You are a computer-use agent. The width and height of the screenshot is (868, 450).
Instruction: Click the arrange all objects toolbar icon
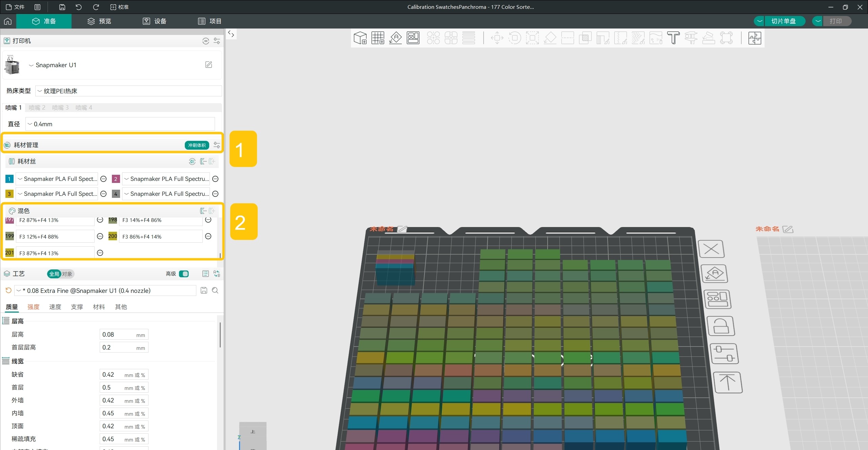413,38
